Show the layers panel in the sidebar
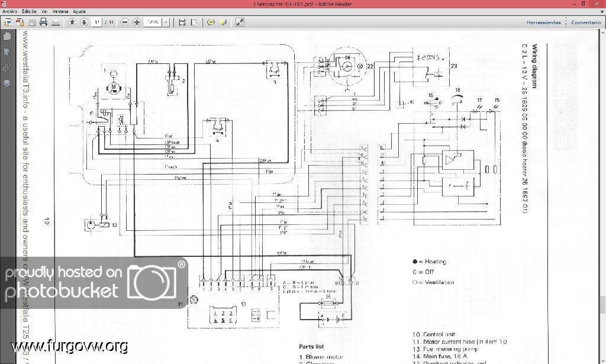The height and width of the screenshot is (364, 606). [7, 83]
